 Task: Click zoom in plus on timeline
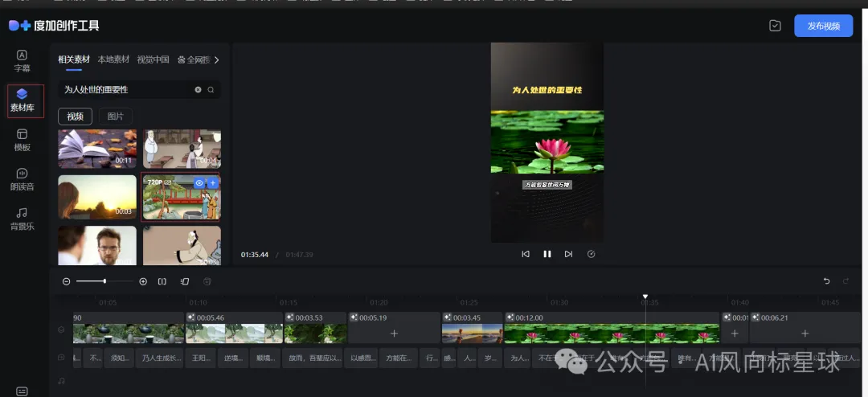143,281
